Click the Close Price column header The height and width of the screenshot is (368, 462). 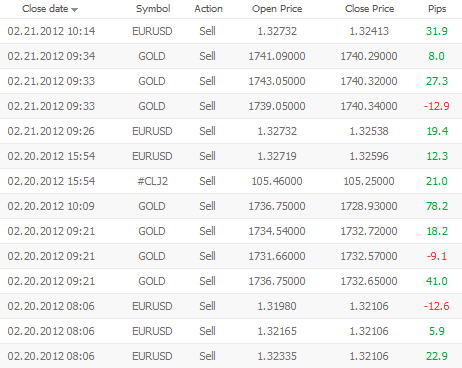tap(369, 9)
